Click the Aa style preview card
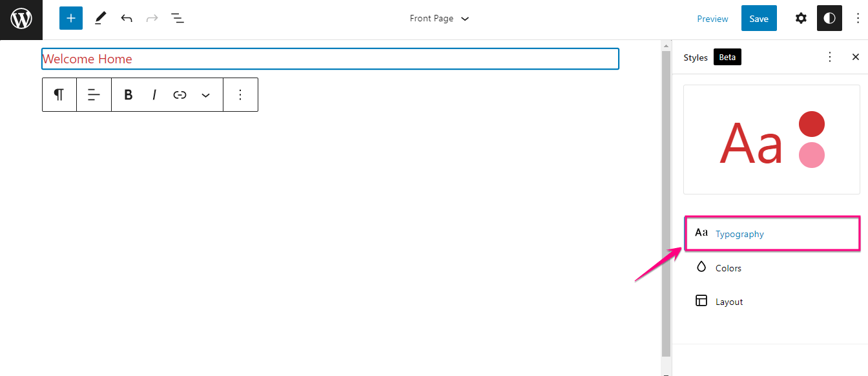The image size is (868, 376). click(771, 139)
